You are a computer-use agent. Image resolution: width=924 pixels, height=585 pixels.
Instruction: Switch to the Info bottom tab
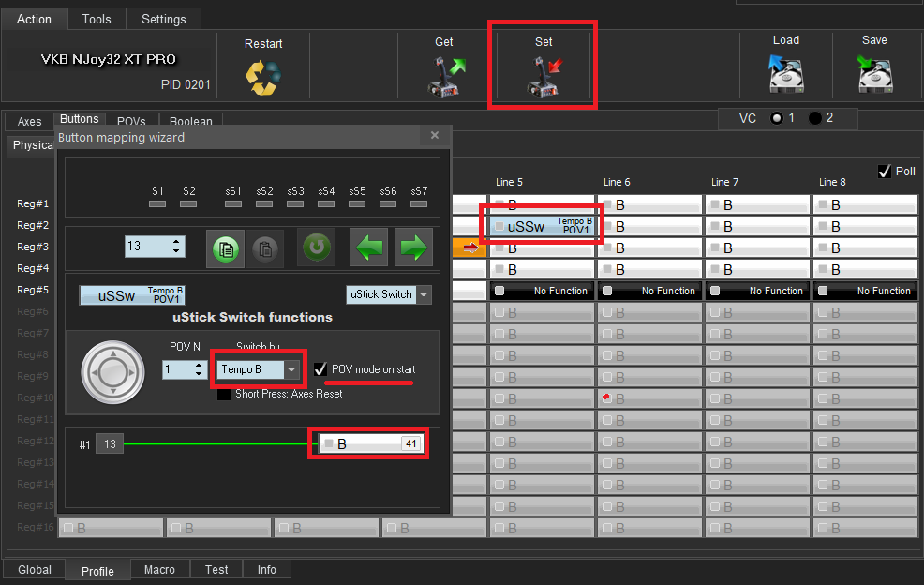coord(267,570)
